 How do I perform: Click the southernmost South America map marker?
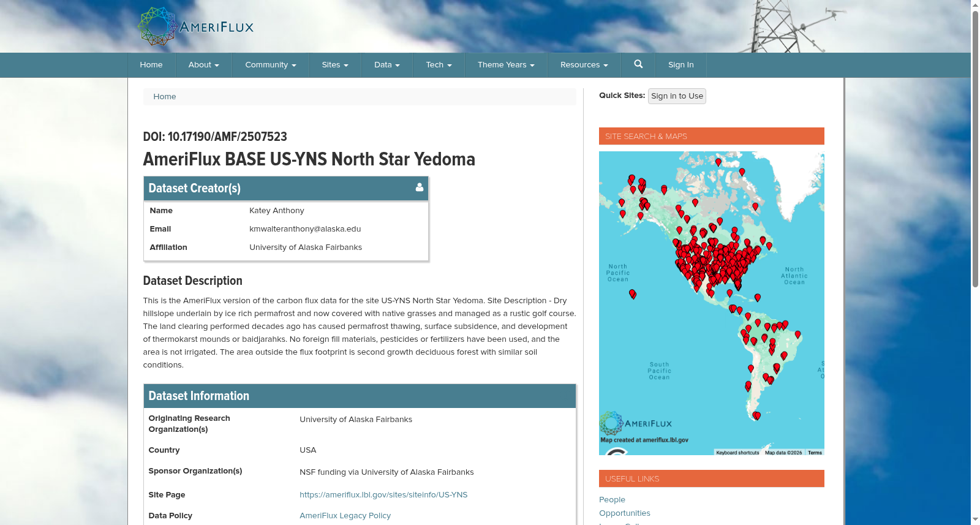click(756, 416)
